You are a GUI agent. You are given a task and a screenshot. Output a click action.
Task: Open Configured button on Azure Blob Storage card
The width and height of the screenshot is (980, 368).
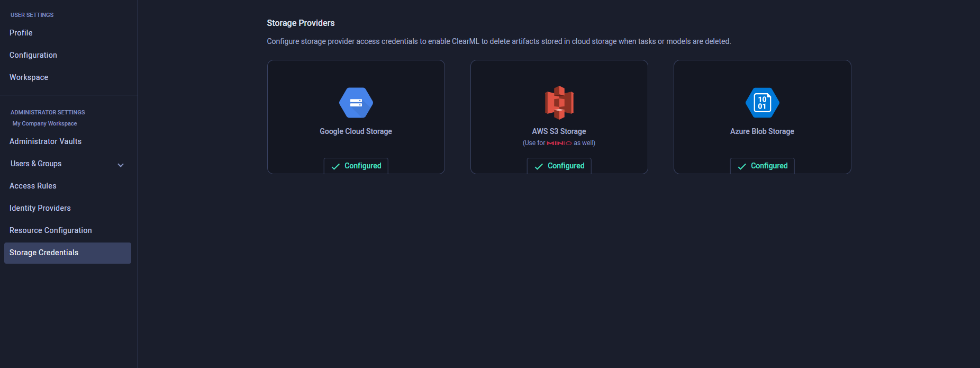point(762,166)
